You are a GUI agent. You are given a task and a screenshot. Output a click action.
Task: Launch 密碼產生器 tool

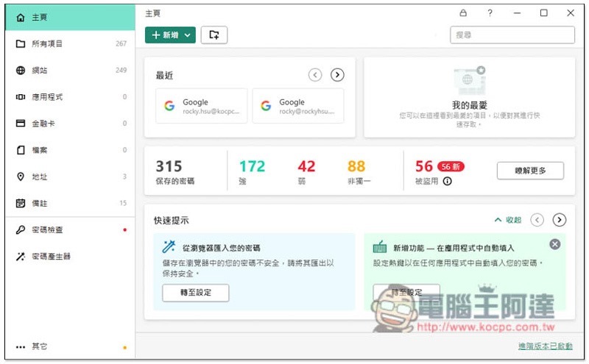click(x=51, y=257)
